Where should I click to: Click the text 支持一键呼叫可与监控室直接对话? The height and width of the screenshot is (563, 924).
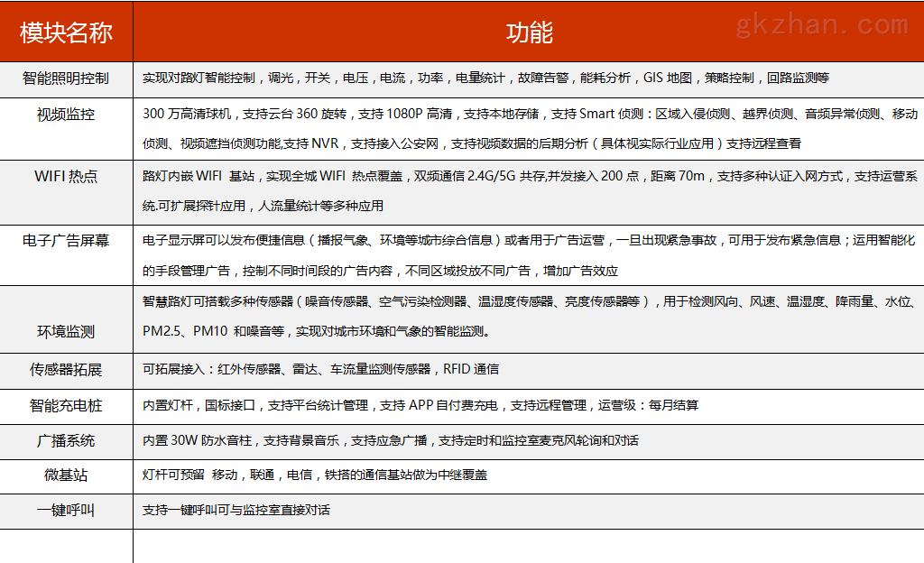[236, 510]
